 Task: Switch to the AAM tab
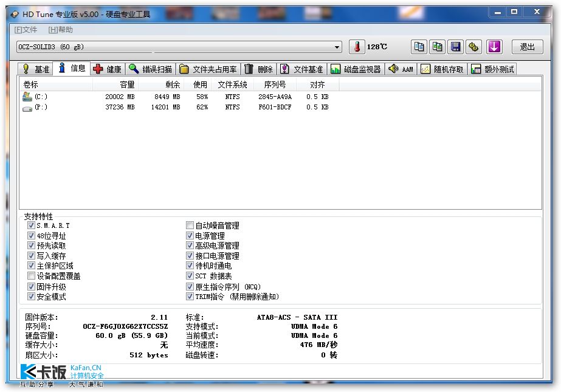[401, 69]
